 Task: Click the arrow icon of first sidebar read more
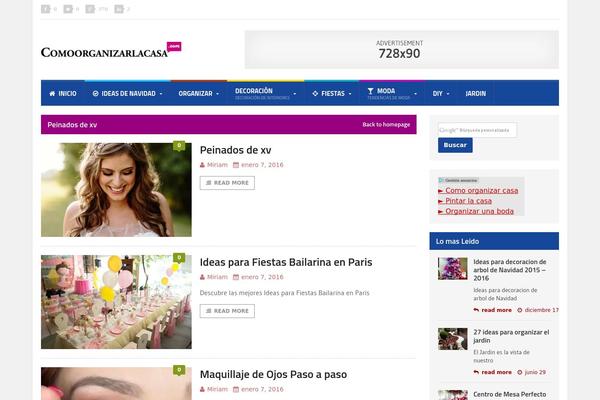476,310
